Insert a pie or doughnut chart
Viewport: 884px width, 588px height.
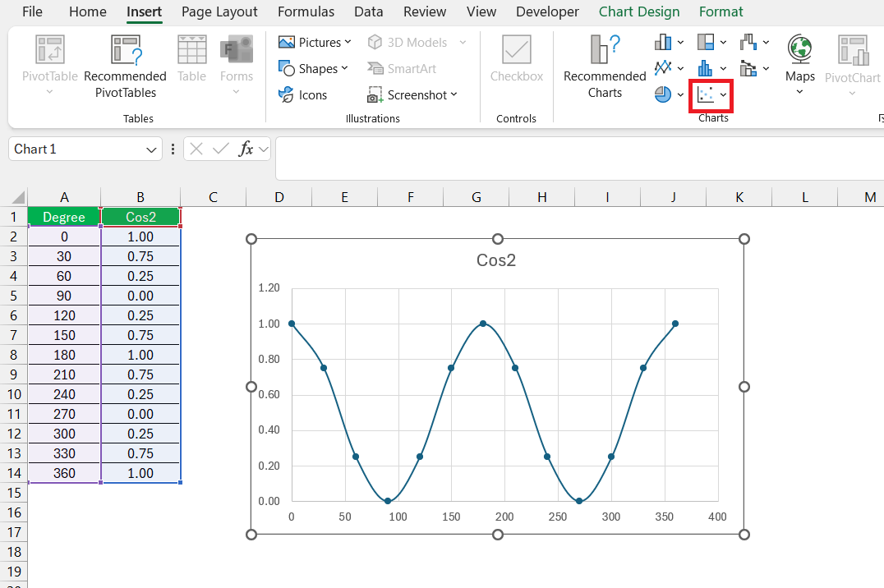click(663, 94)
